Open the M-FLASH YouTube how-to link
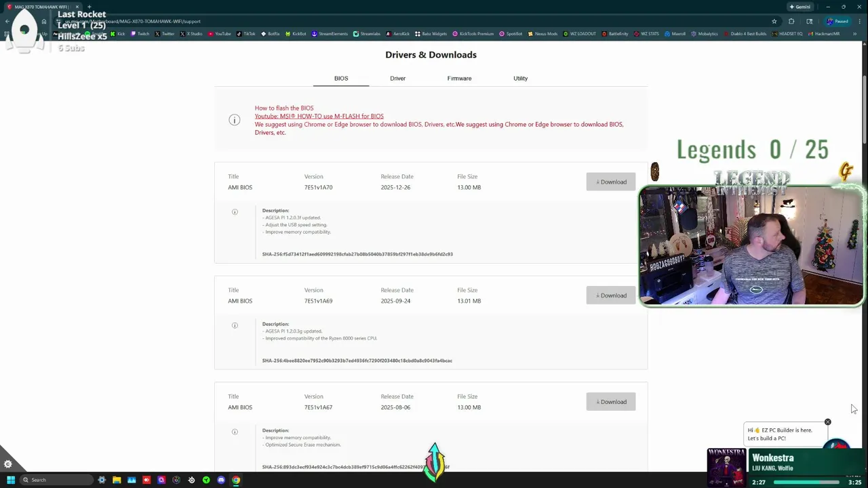 [319, 116]
